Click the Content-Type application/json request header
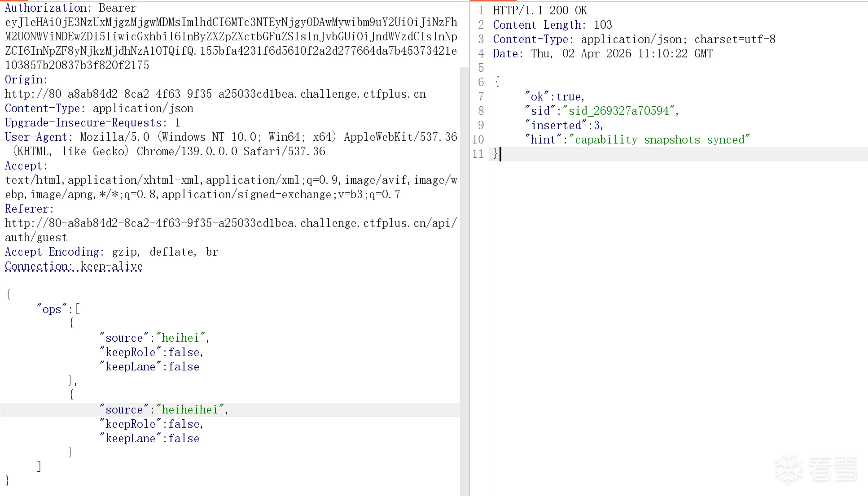The image size is (868, 496). point(99,109)
